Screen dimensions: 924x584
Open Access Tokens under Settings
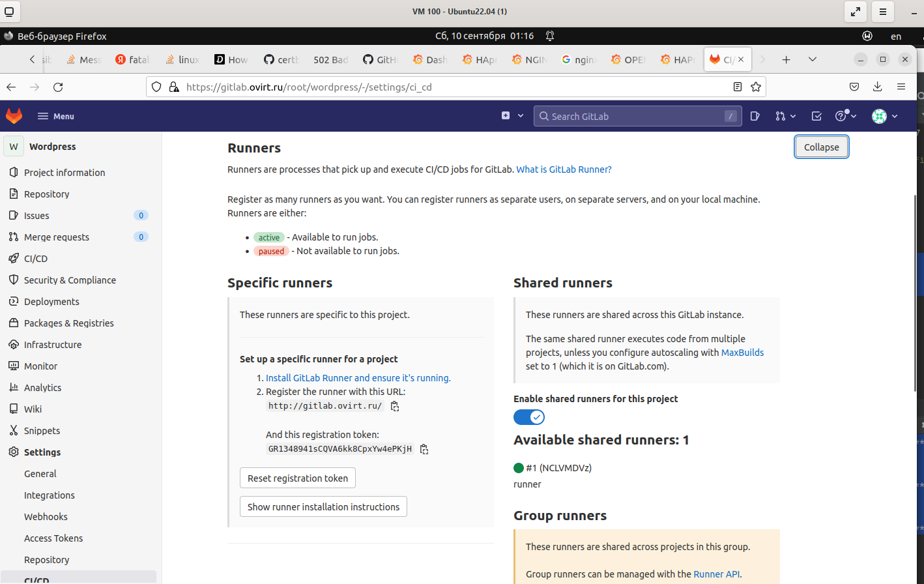[53, 538]
